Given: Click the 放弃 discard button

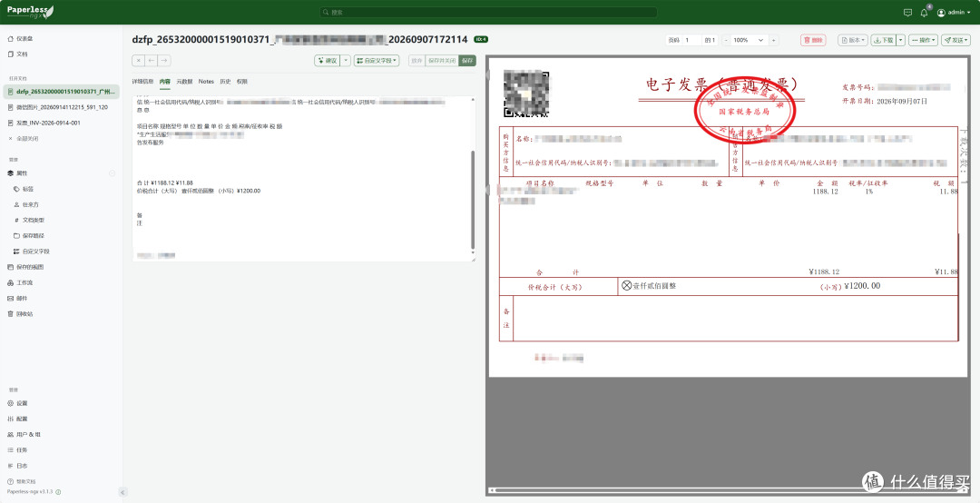Looking at the screenshot, I should pyautogui.click(x=416, y=61).
